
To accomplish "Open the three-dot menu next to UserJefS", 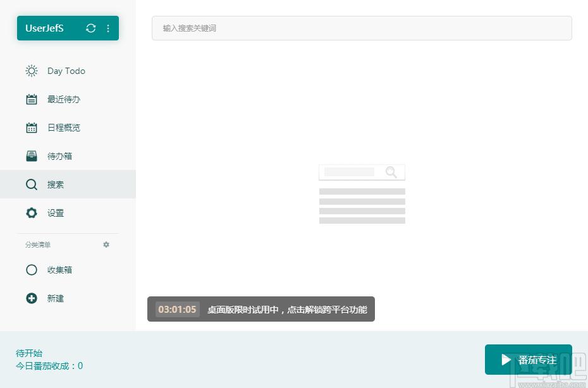I will pos(108,28).
